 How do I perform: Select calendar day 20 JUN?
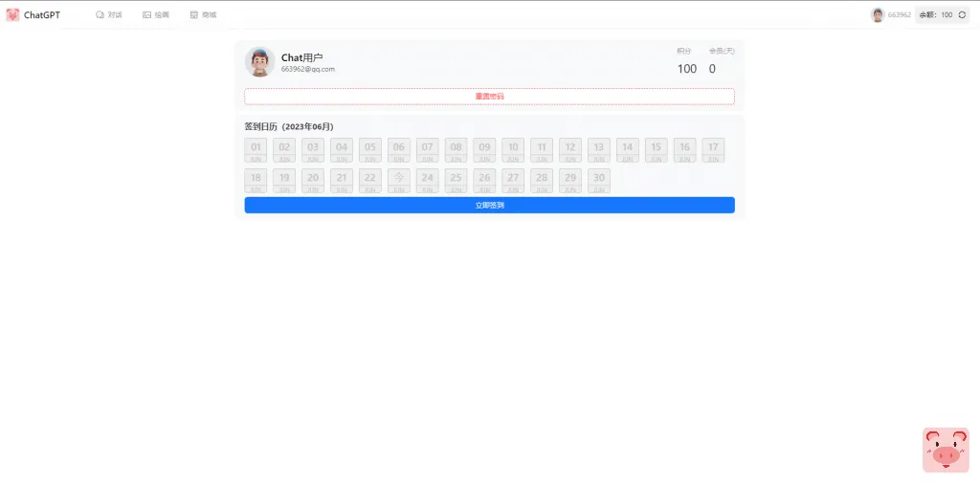[313, 181]
